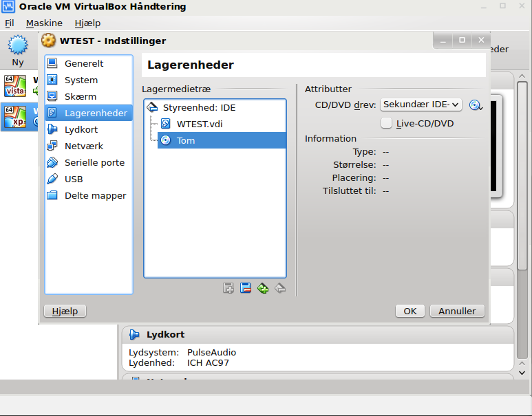
Task: Select the Tom optical drive entry
Action: coord(222,140)
